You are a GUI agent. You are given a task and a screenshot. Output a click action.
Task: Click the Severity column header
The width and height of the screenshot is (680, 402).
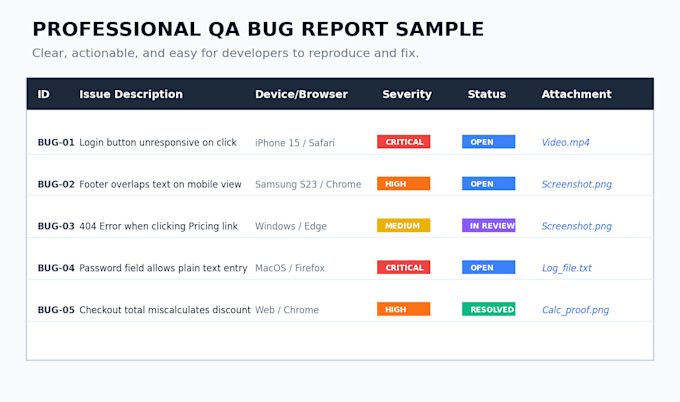point(407,94)
